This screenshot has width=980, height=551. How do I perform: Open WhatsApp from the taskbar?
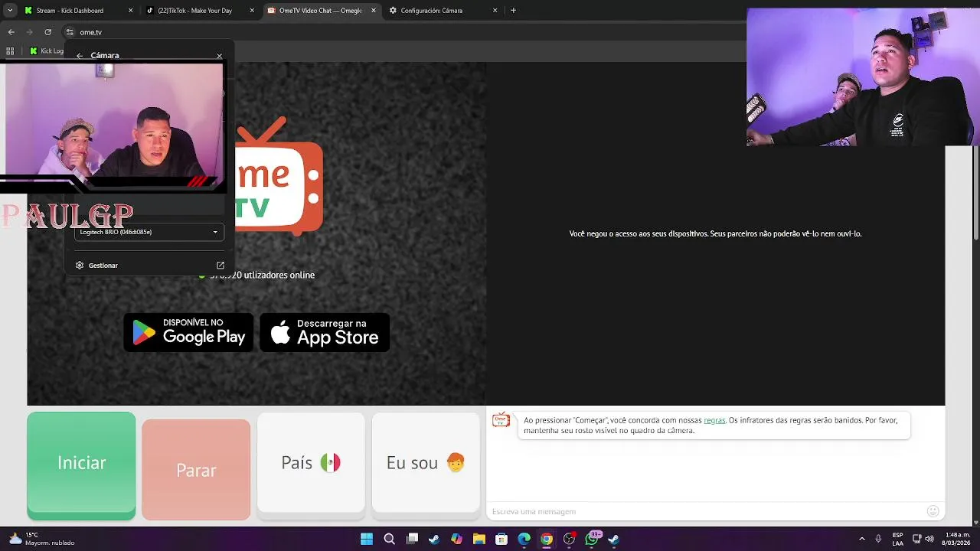point(591,539)
